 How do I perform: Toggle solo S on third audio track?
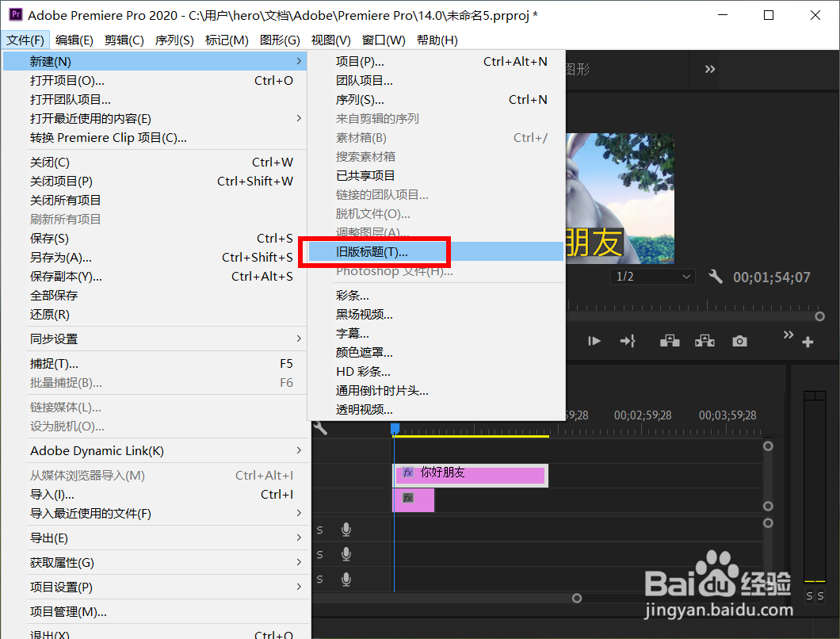point(320,580)
